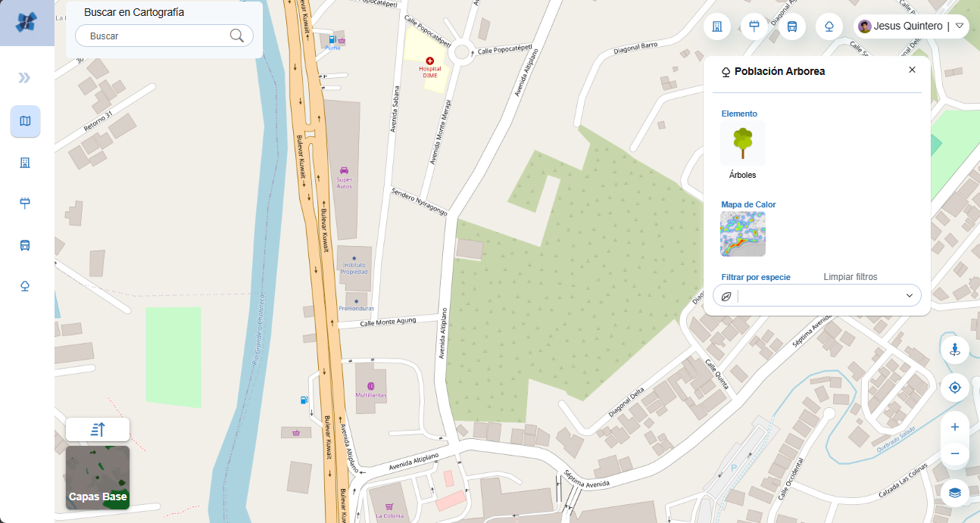Toggle the signage layer button at top

point(754,26)
